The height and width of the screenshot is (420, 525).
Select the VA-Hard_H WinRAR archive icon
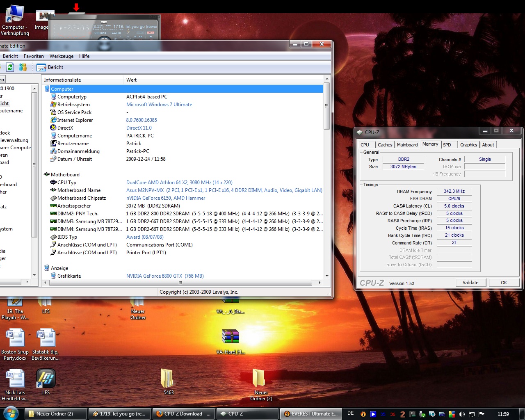click(231, 342)
